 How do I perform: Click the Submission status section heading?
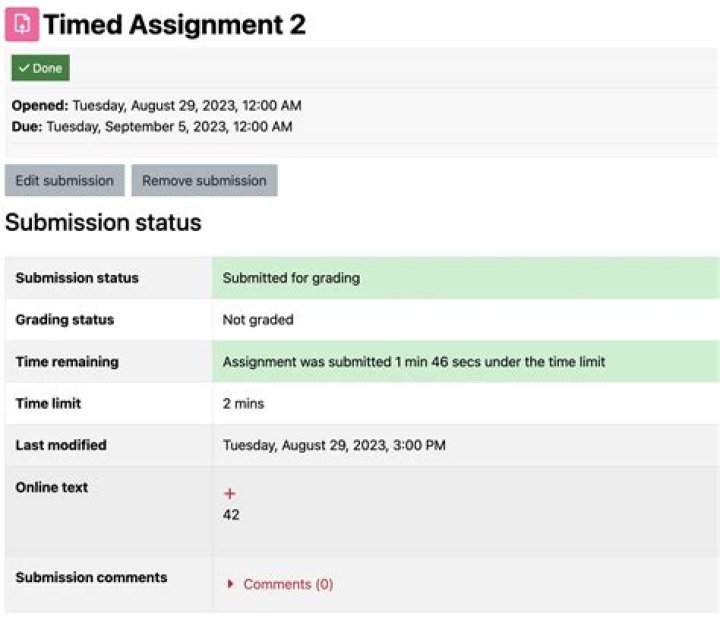103,223
